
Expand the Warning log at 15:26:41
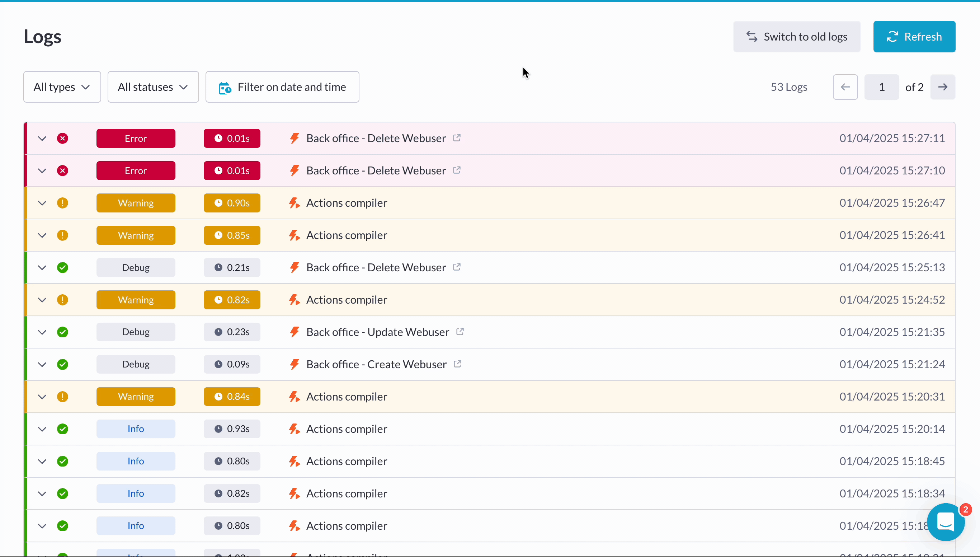click(x=42, y=235)
